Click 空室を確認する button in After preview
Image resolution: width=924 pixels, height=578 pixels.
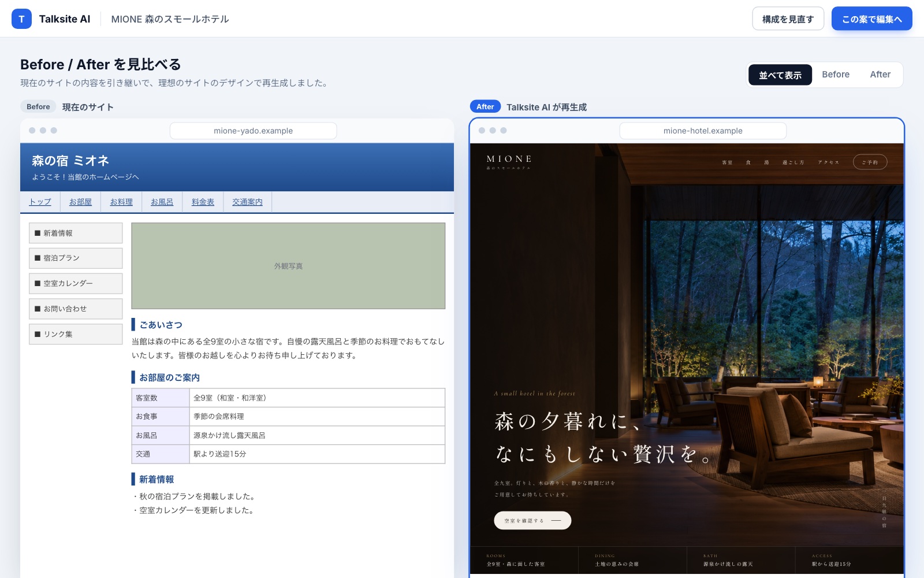coord(532,520)
